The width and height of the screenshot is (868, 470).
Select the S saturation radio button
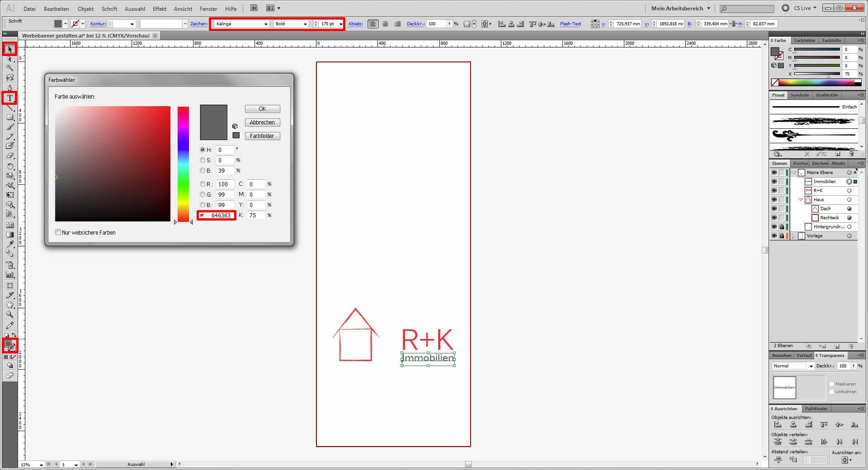pos(203,160)
